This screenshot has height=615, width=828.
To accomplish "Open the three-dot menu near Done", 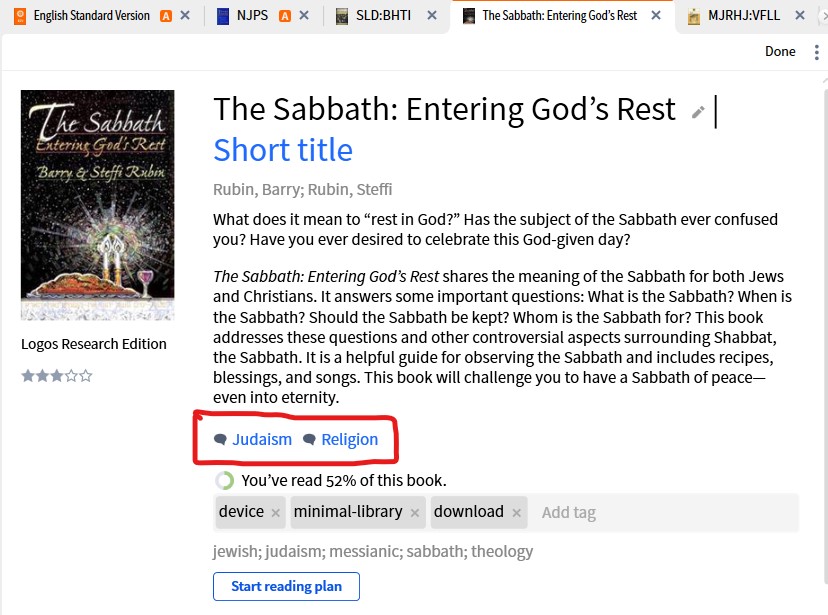I will pyautogui.click(x=817, y=51).
